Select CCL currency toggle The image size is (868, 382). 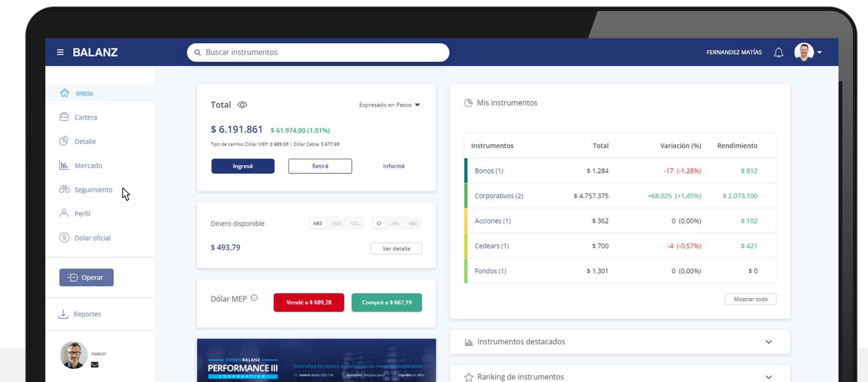click(x=355, y=223)
